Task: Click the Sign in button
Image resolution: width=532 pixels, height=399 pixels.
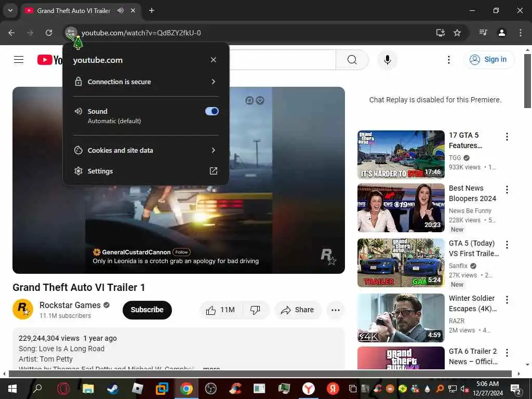Action: pos(488,59)
